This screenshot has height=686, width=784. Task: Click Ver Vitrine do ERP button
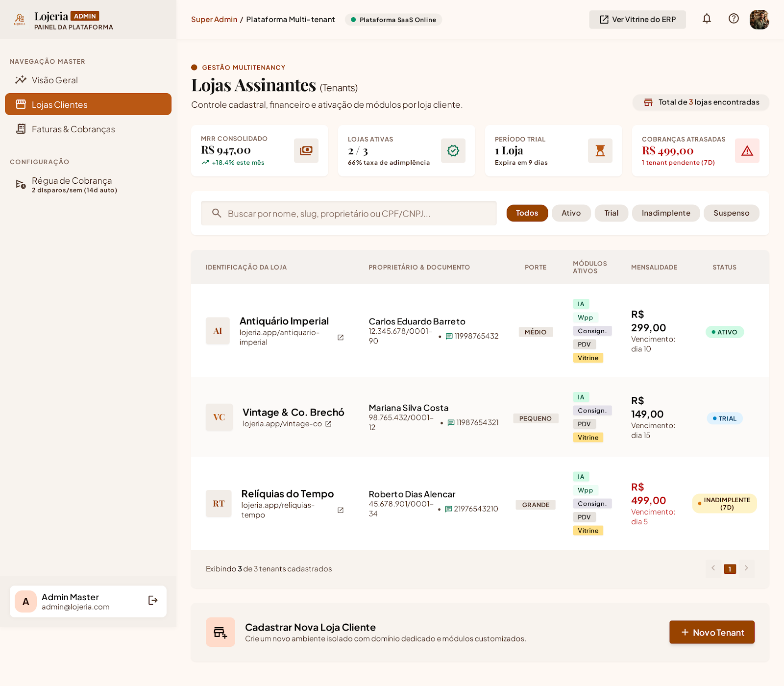click(637, 20)
